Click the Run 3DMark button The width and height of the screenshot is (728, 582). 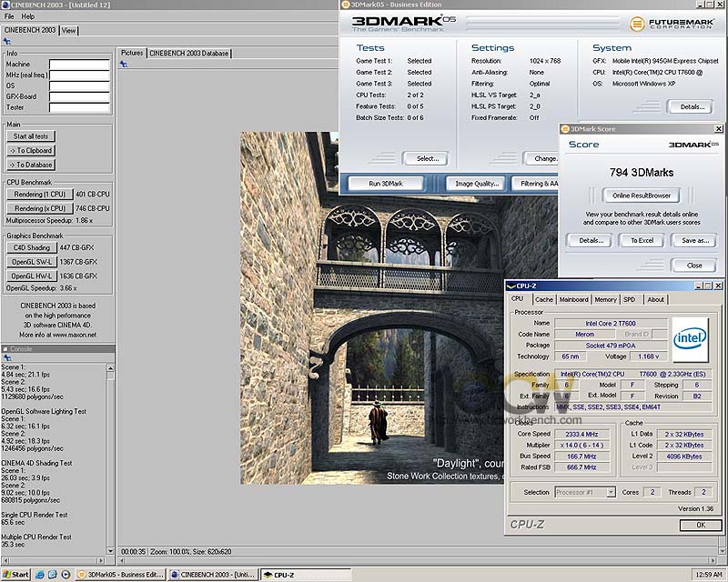[x=386, y=184]
